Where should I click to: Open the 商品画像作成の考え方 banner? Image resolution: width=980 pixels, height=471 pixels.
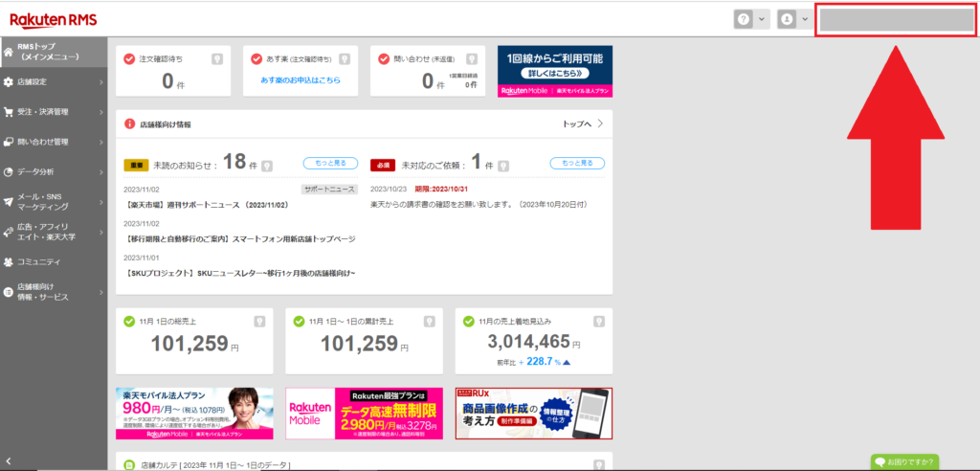533,413
